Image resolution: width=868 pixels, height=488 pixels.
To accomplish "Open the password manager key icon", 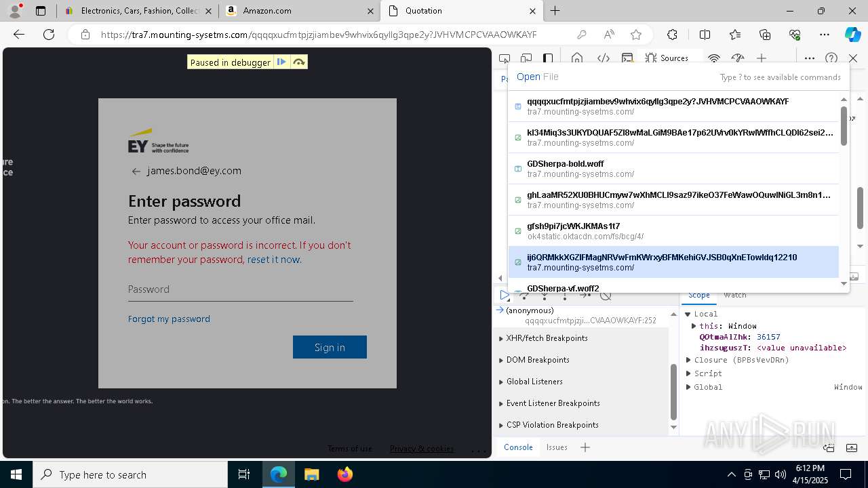I will coord(581,35).
